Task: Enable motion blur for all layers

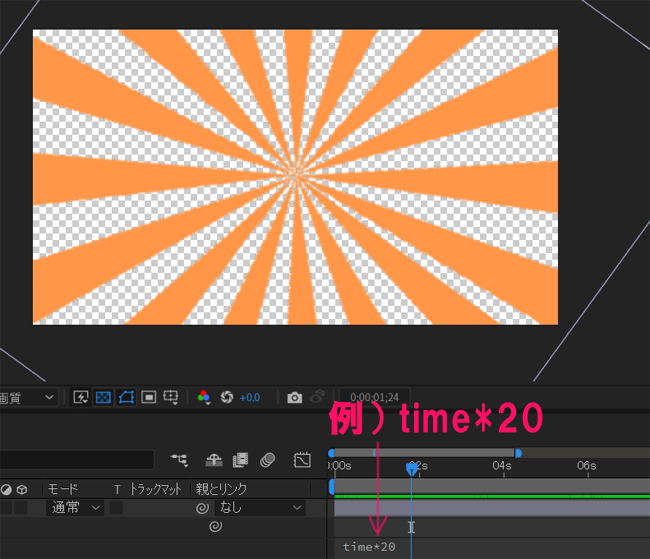Action: [267, 460]
